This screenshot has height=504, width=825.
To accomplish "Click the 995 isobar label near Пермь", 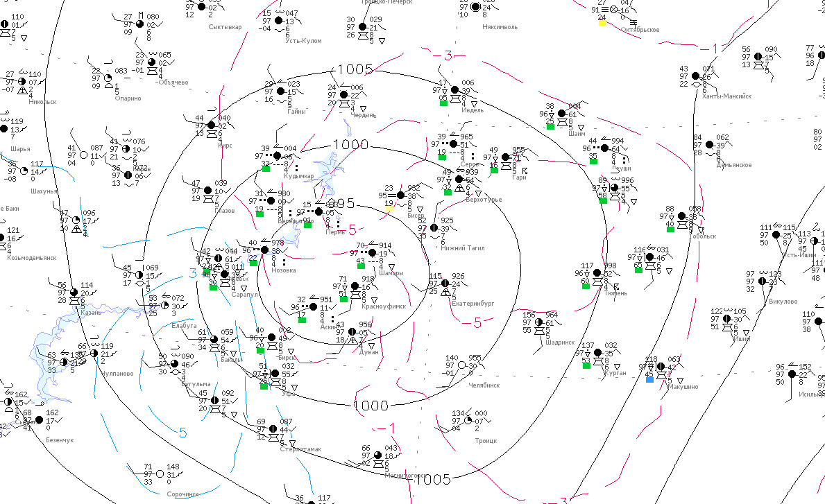I will coord(341,204).
